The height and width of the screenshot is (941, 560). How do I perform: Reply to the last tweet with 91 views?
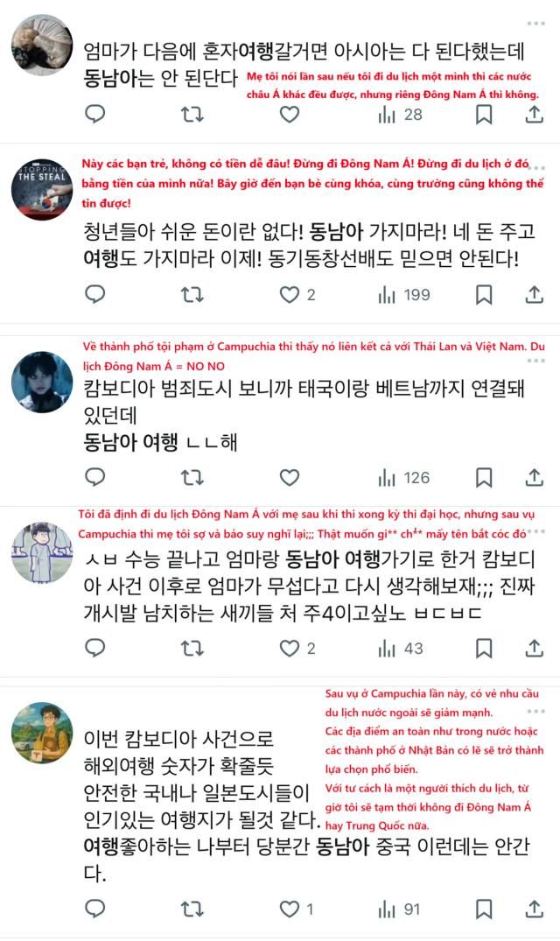pos(95,909)
